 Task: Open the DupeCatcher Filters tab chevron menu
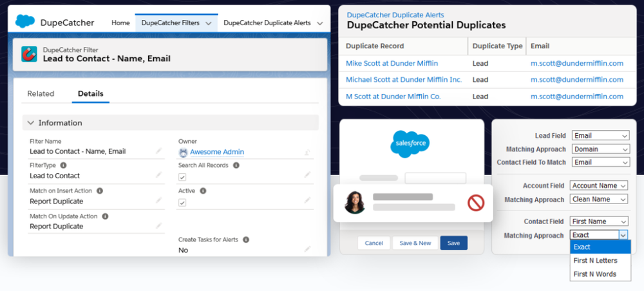point(208,23)
